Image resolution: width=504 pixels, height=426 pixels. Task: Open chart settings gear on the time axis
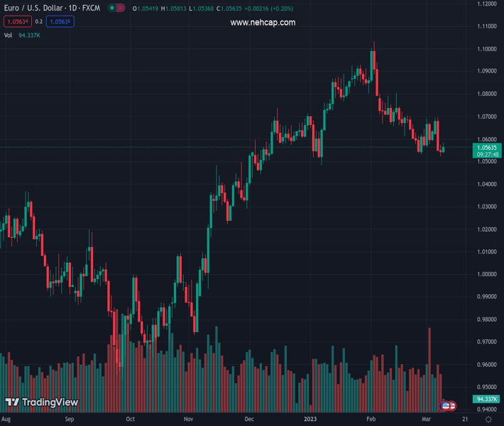488,420
